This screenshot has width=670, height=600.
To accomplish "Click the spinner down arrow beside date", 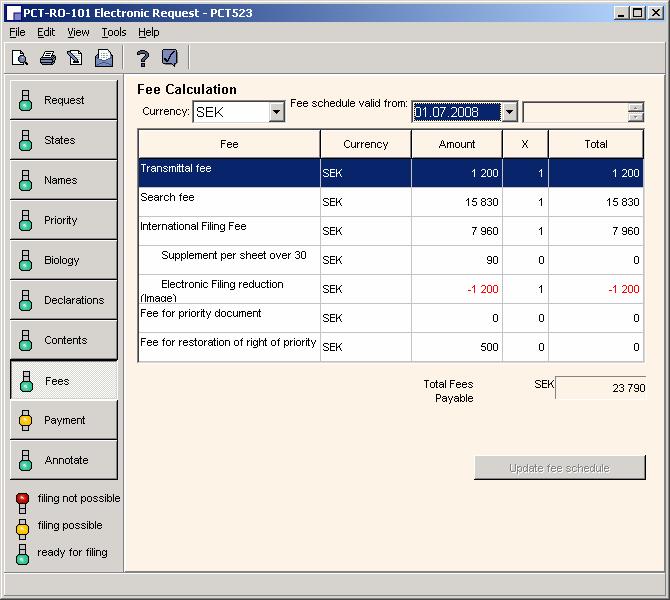I will [x=636, y=117].
